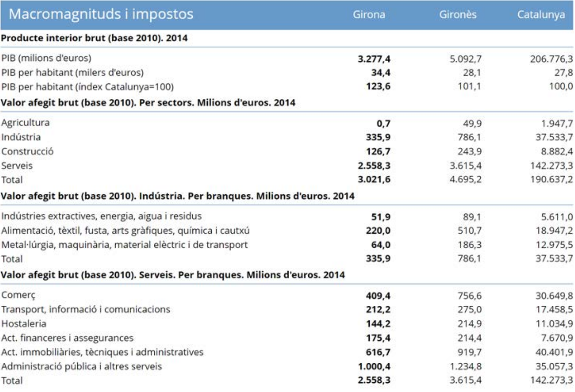Viewport: 575px width, 392px height.
Task: Click the Catalunya column header
Action: (x=541, y=15)
